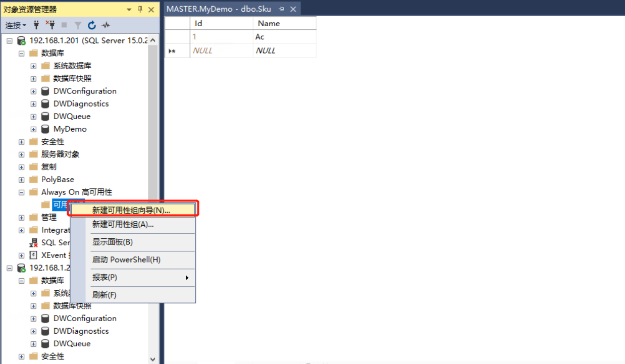Image resolution: width=625 pixels, height=364 pixels.
Task: Expand the XEvent node
Action: point(21,255)
